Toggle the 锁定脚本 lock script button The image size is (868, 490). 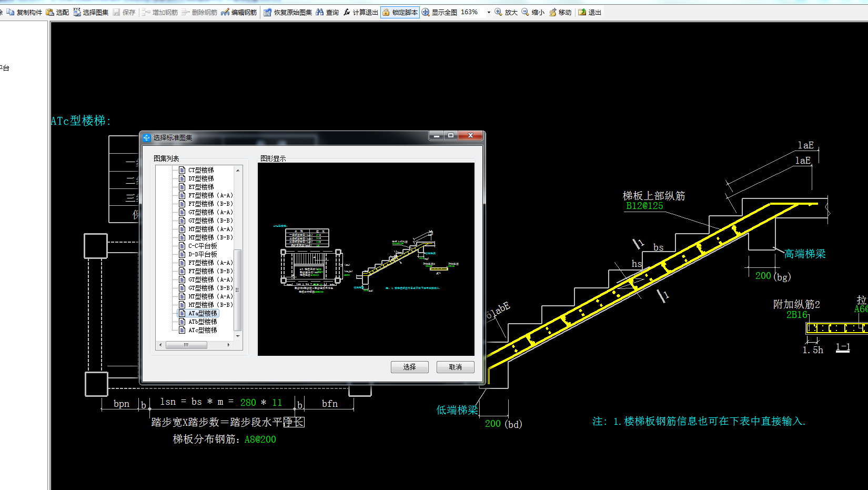click(x=400, y=12)
